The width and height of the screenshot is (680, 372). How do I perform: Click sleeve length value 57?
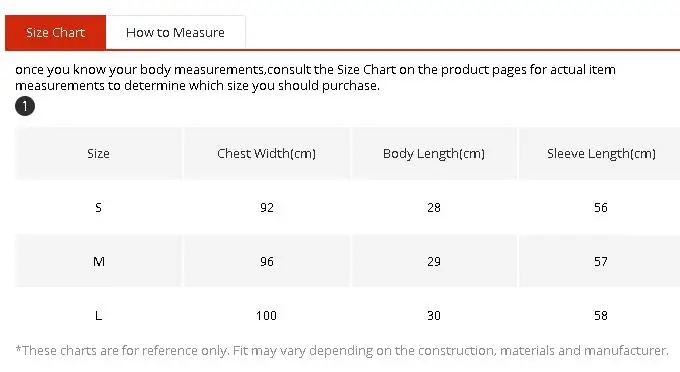(601, 261)
